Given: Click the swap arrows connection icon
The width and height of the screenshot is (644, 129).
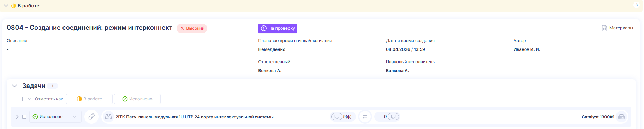Looking at the screenshot, I should (x=365, y=117).
